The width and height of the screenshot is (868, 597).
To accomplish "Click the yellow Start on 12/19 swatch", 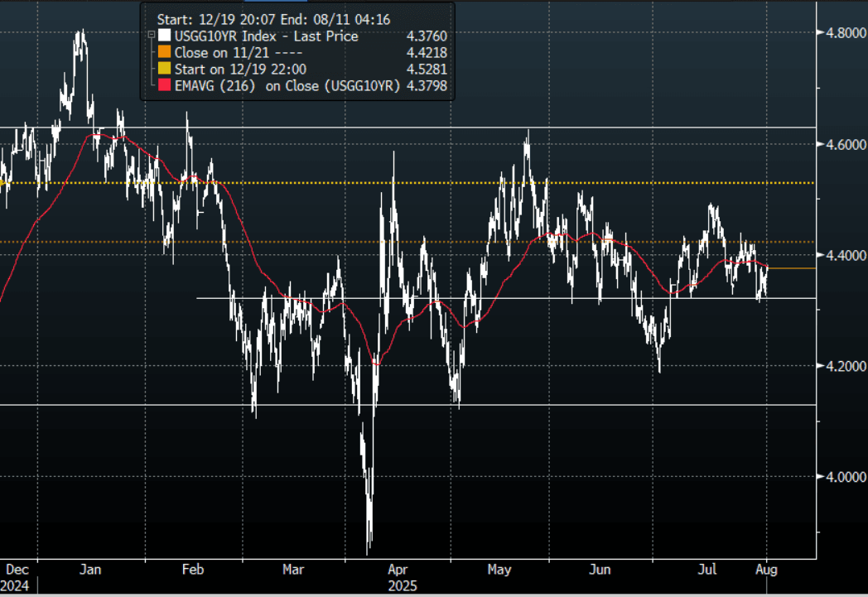I will point(166,69).
